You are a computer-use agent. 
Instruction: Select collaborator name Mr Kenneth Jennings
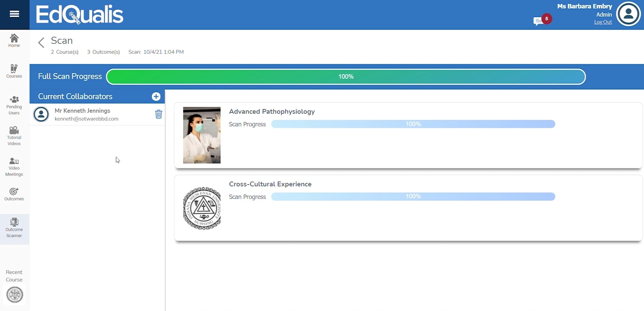(x=82, y=111)
